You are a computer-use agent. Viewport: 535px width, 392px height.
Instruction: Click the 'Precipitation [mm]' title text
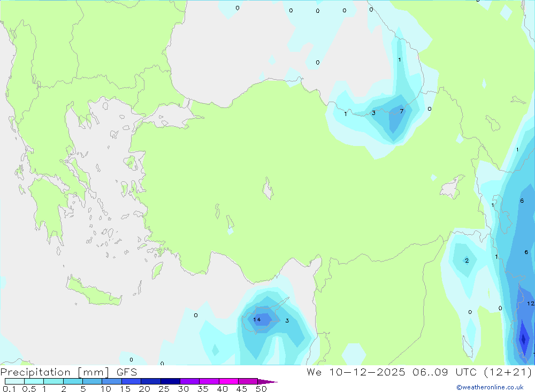click(55, 372)
